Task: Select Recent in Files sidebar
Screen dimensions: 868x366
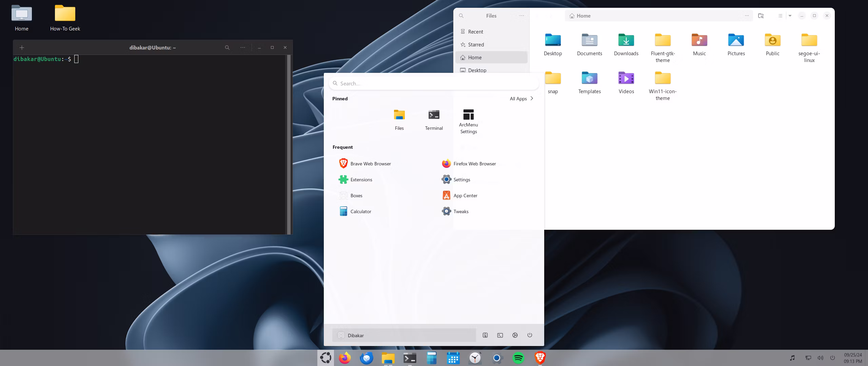Action: coord(475,32)
